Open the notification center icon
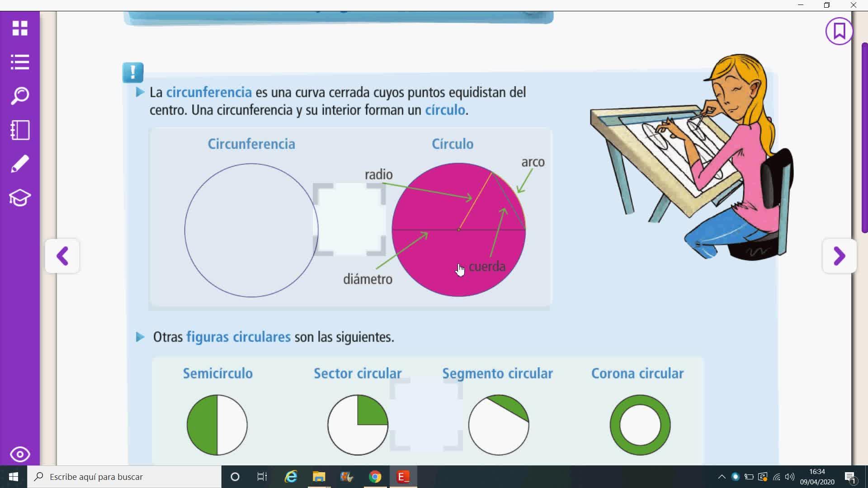The height and width of the screenshot is (488, 868). coord(849,477)
